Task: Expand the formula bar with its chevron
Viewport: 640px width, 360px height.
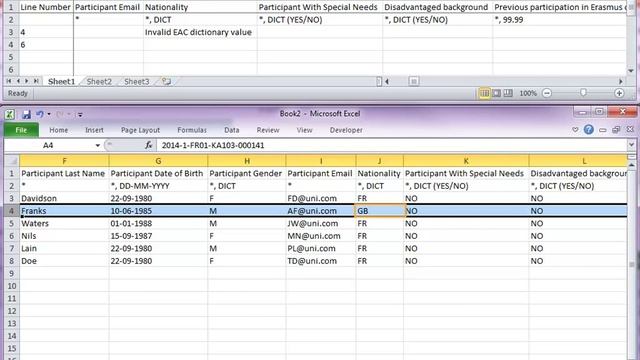Action: (631, 145)
